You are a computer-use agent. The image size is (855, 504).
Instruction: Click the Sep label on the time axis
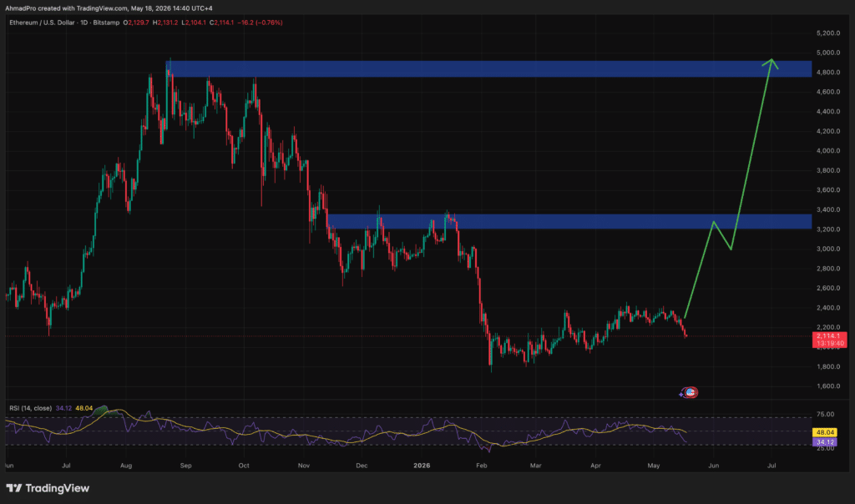[x=185, y=466]
